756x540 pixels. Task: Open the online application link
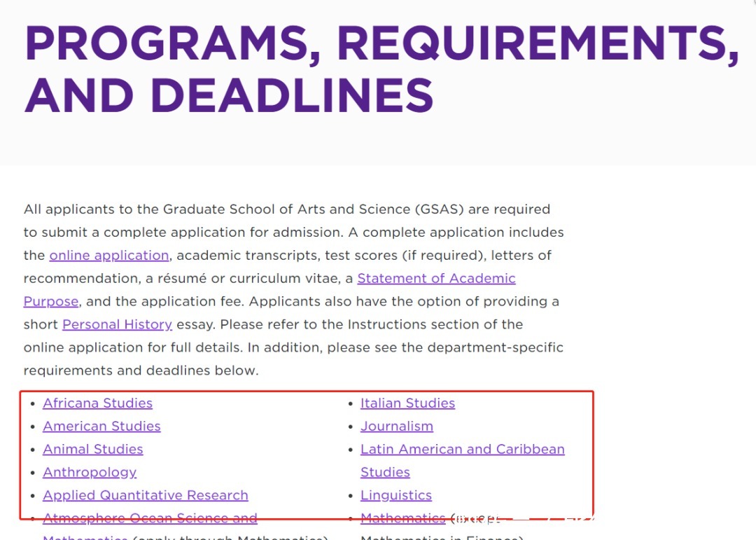[108, 255]
